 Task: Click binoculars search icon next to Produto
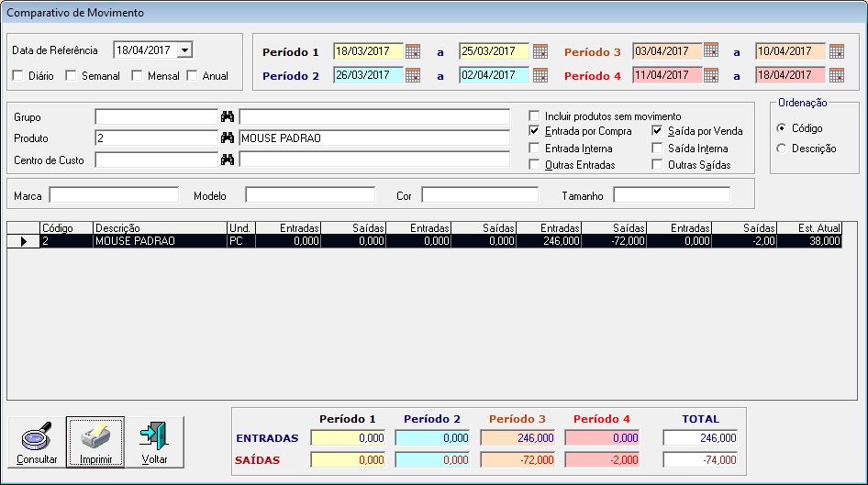[228, 138]
